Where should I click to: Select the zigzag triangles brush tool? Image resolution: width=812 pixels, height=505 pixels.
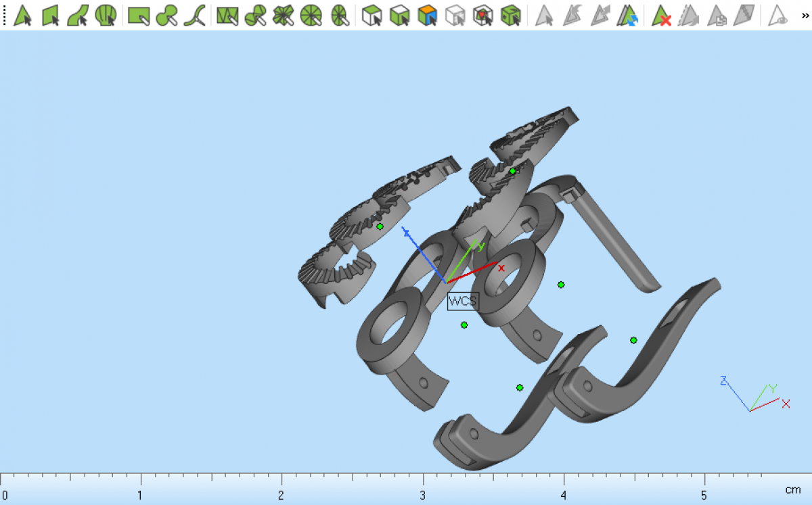click(x=228, y=15)
